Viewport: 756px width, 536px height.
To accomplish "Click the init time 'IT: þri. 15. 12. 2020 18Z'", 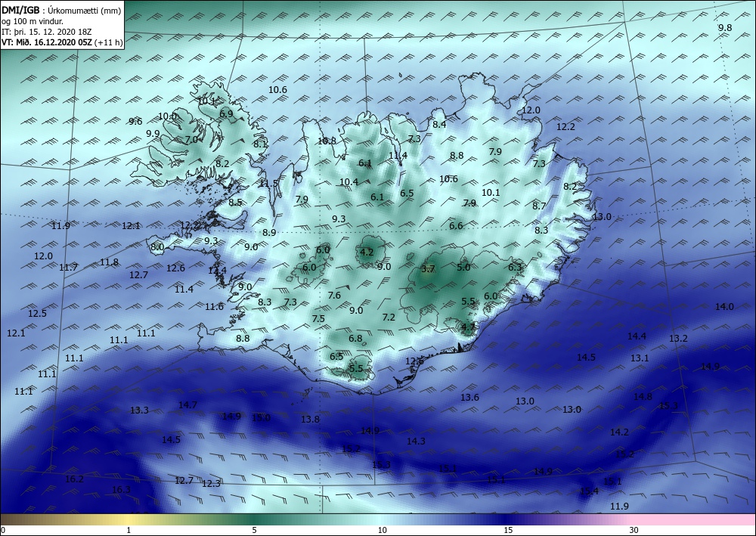I will tap(47, 32).
